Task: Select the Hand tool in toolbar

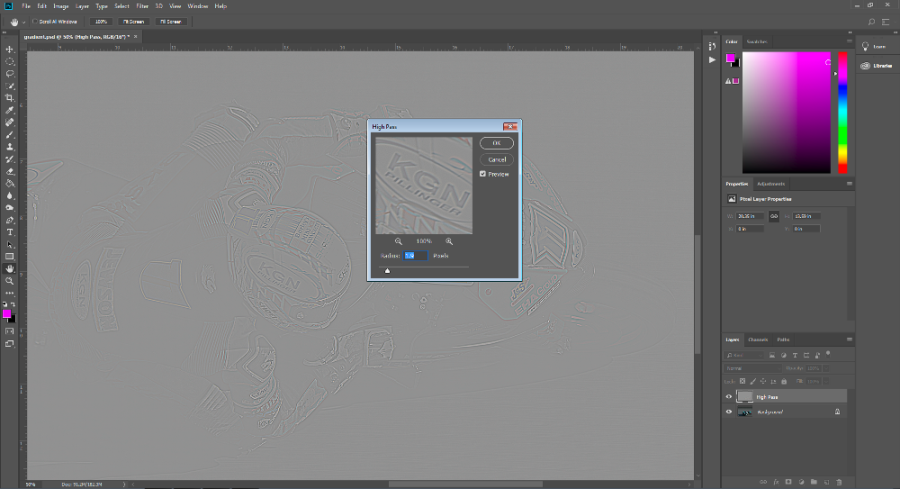Action: point(10,269)
